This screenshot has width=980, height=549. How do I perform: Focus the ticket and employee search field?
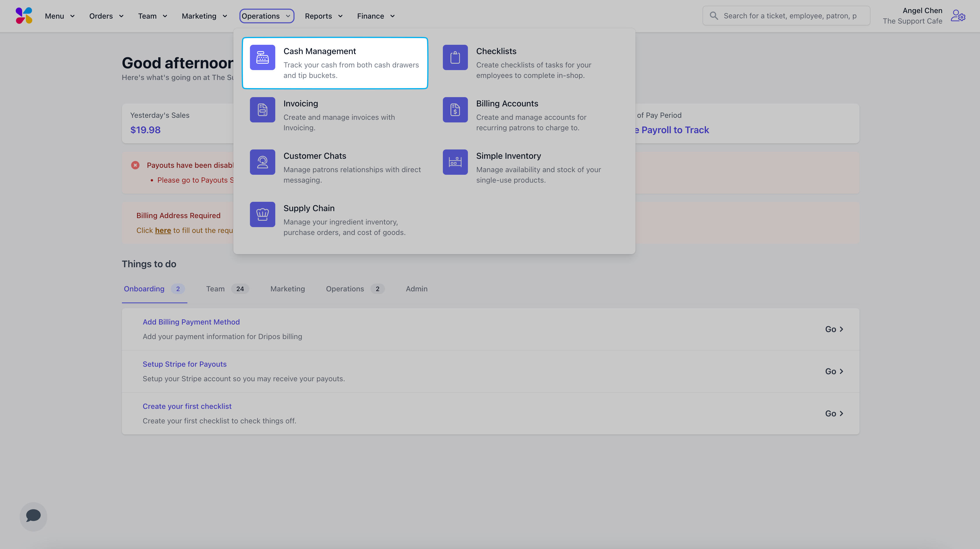789,16
